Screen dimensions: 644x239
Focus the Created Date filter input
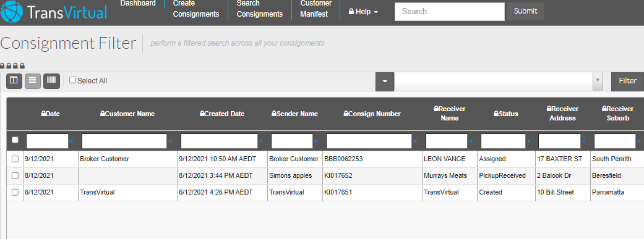(220, 141)
